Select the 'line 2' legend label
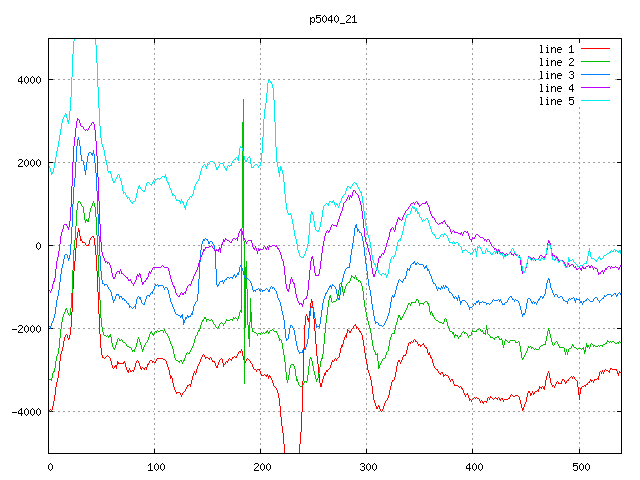Viewport: 640px width, 480px height. click(x=556, y=62)
